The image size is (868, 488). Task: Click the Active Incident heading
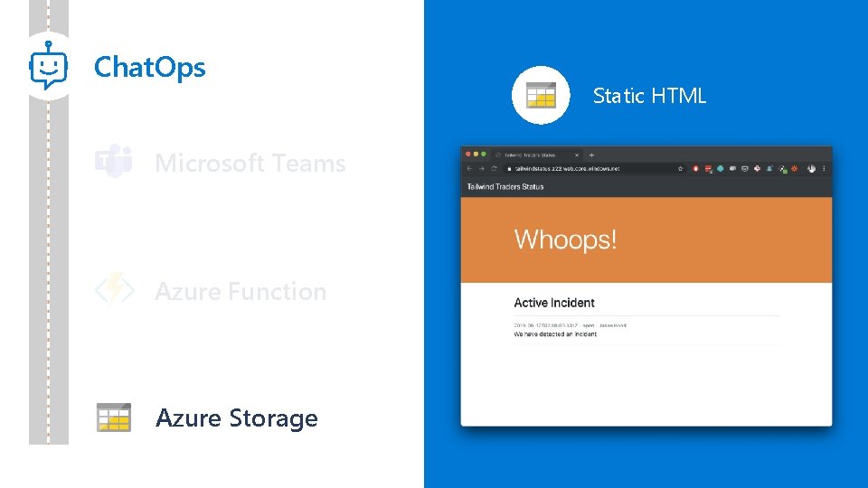[554, 303]
